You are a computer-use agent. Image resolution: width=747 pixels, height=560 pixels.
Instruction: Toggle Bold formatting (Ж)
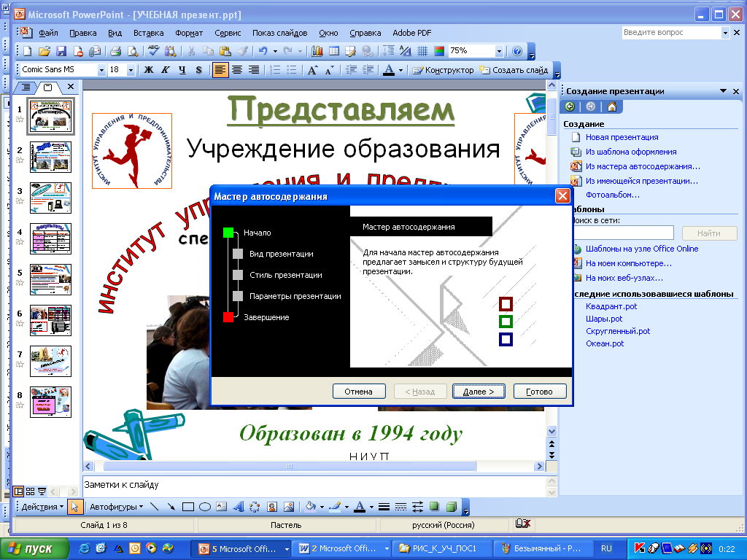(149, 70)
